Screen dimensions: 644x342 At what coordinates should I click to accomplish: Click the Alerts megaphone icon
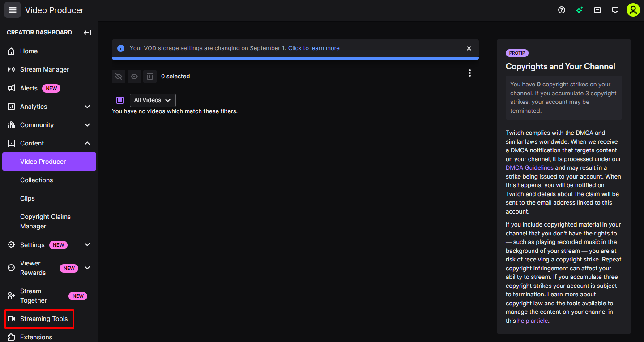[x=11, y=88]
